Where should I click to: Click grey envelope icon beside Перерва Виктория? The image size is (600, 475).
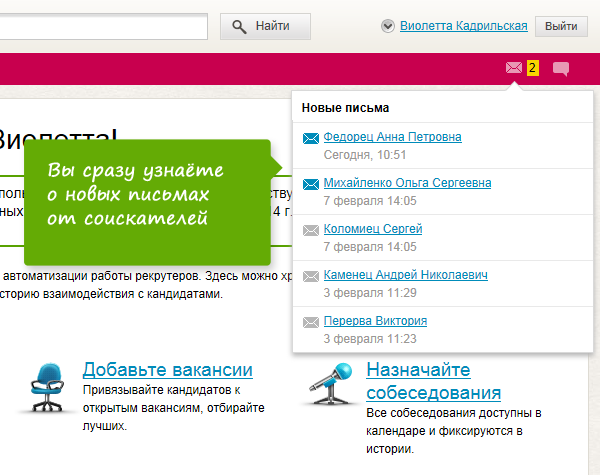310,322
